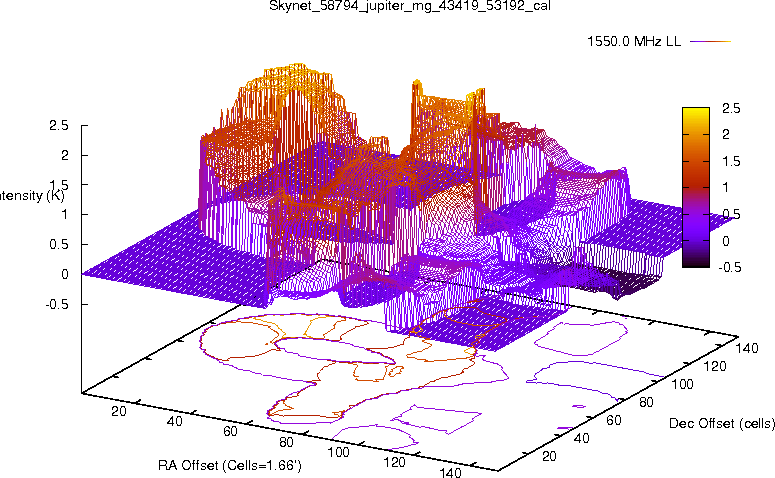Click the plot title Skynet_58794_jupiter_mg_43419_53192_cal
This screenshot has height=478, width=775.
pyautogui.click(x=410, y=6)
